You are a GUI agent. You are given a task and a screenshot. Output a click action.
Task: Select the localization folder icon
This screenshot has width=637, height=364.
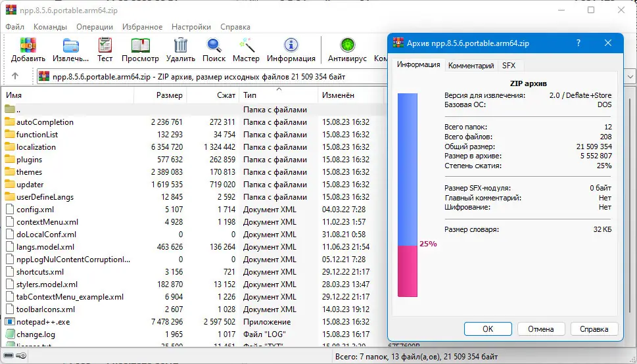[x=10, y=147]
